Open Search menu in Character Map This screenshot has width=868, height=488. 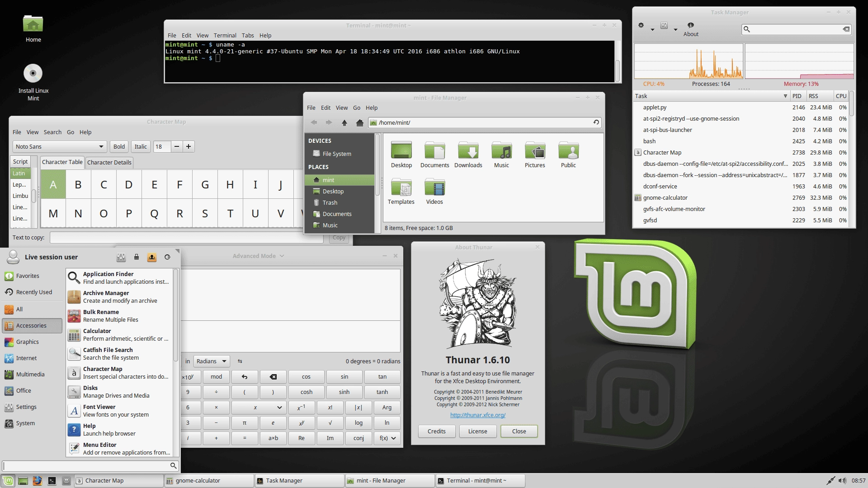52,132
